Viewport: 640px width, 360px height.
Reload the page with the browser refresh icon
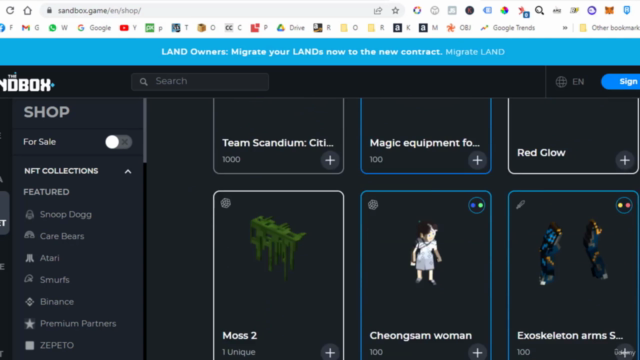(x=10, y=11)
